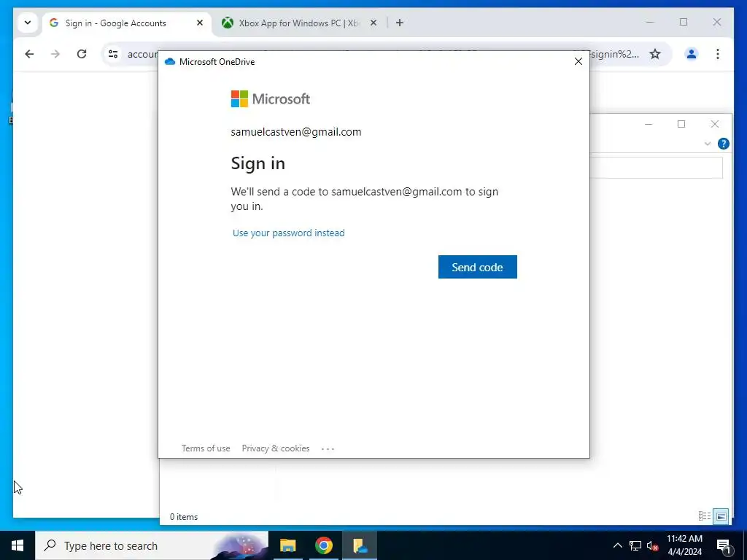Screen dimensions: 747x560
Task: Open Chrome from the taskbar
Action: (323, 545)
